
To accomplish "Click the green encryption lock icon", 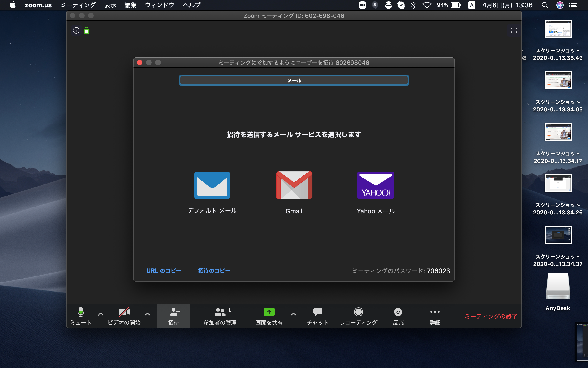I will pyautogui.click(x=87, y=30).
